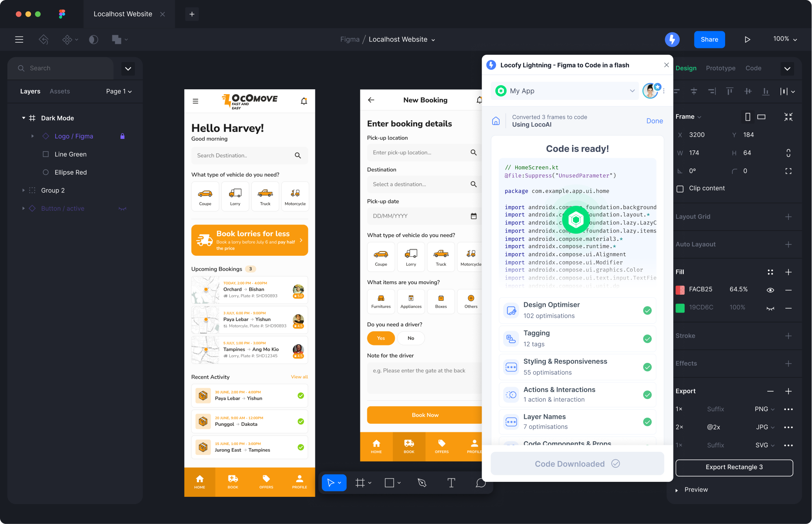
Task: Open the Page 1 dropdown
Action: [119, 91]
